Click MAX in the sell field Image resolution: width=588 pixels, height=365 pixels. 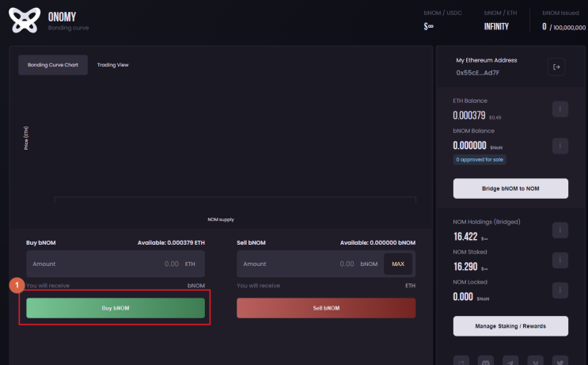(x=398, y=264)
